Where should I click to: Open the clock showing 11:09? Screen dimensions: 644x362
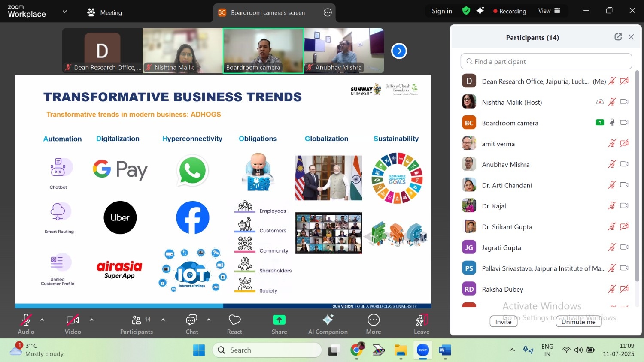tap(618, 350)
